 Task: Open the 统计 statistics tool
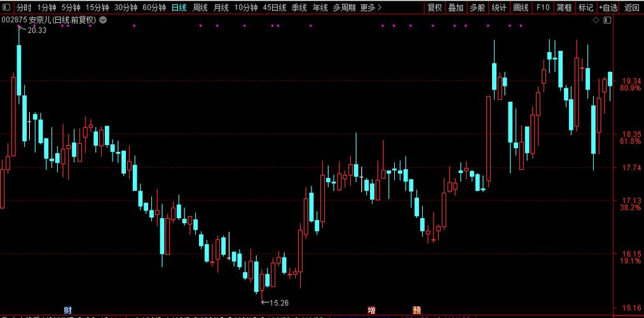click(x=499, y=8)
